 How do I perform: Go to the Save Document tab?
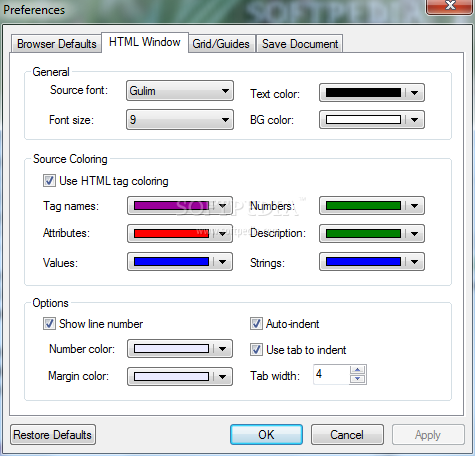pos(300,44)
